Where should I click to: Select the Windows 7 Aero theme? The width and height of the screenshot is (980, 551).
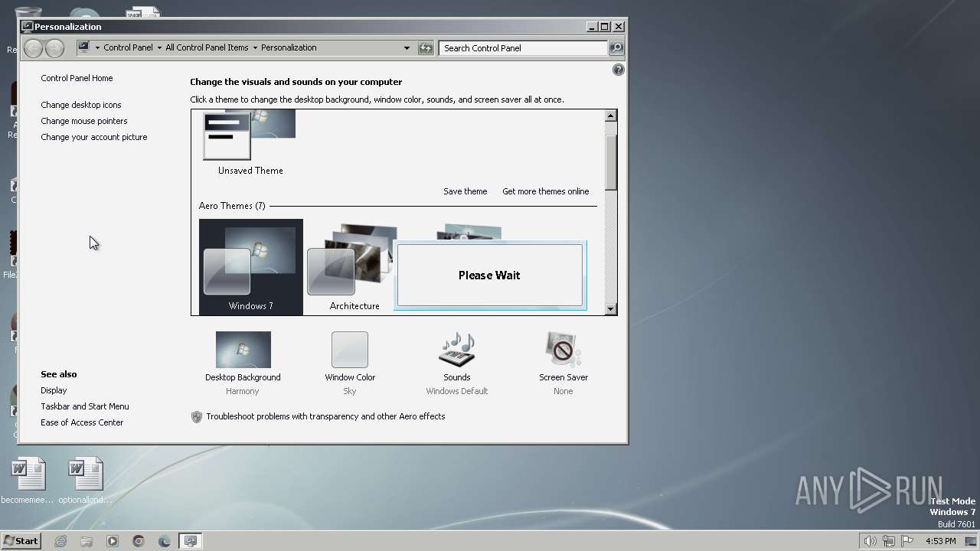pyautogui.click(x=251, y=266)
